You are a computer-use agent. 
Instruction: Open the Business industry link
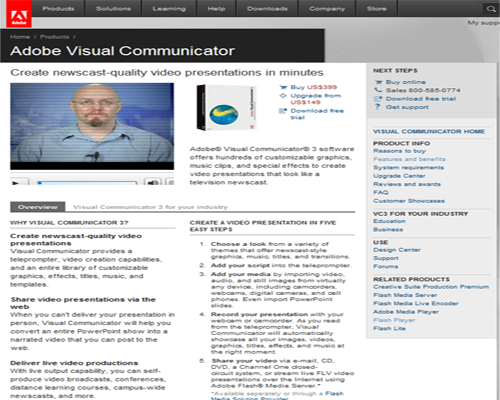[388, 229]
